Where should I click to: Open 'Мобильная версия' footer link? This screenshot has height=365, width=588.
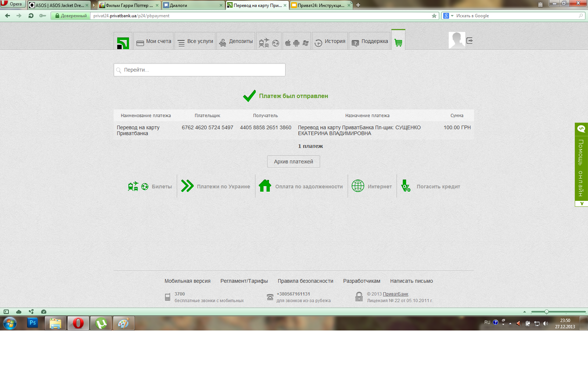point(187,281)
